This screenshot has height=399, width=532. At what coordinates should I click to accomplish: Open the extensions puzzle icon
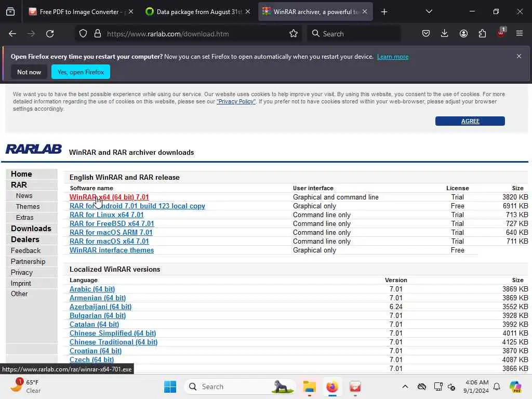(482, 34)
